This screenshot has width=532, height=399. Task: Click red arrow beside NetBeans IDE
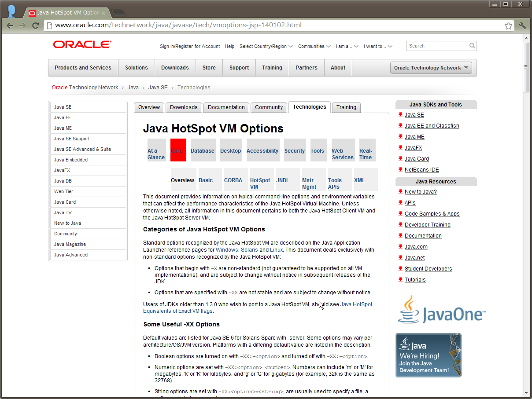pos(400,169)
